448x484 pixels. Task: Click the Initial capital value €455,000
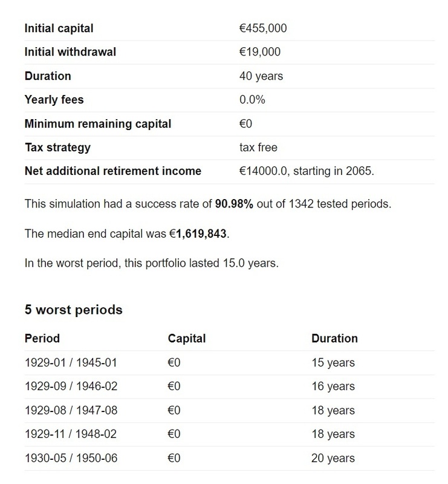click(263, 28)
